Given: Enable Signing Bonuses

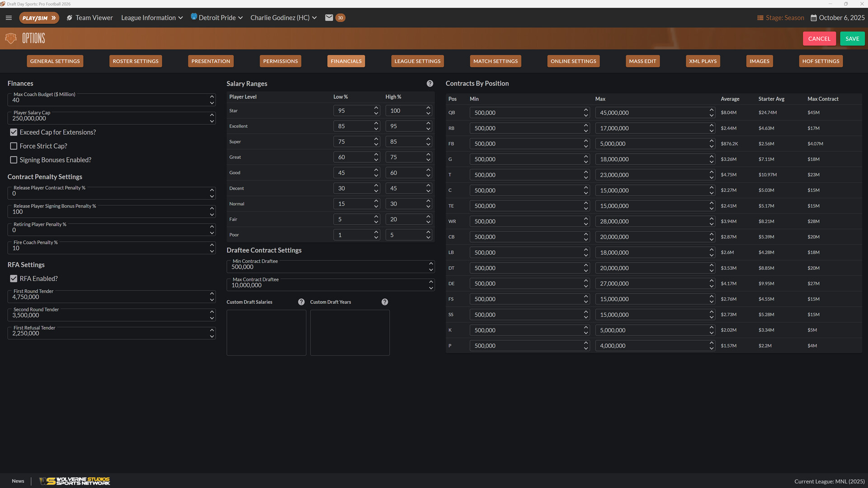Looking at the screenshot, I should pyautogui.click(x=14, y=160).
